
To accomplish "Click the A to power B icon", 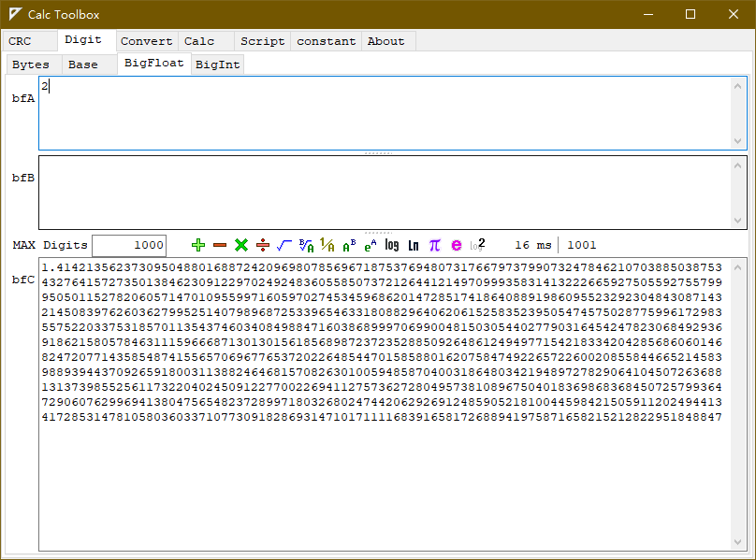I will point(349,245).
